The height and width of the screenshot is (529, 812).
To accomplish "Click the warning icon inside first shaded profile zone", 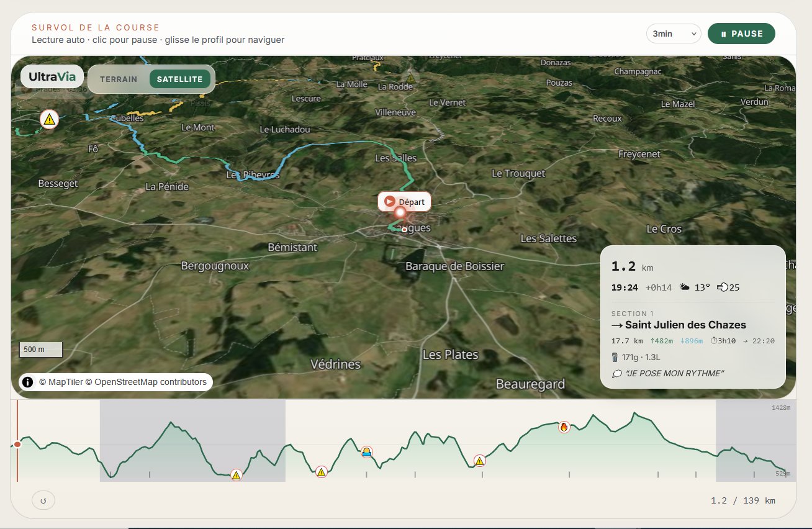I will 236,475.
